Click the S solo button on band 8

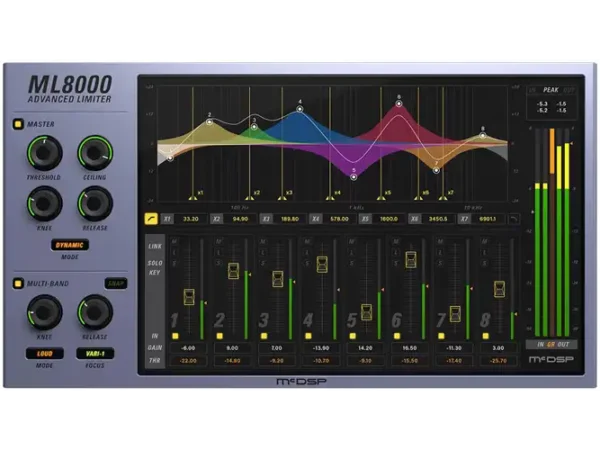(x=484, y=263)
